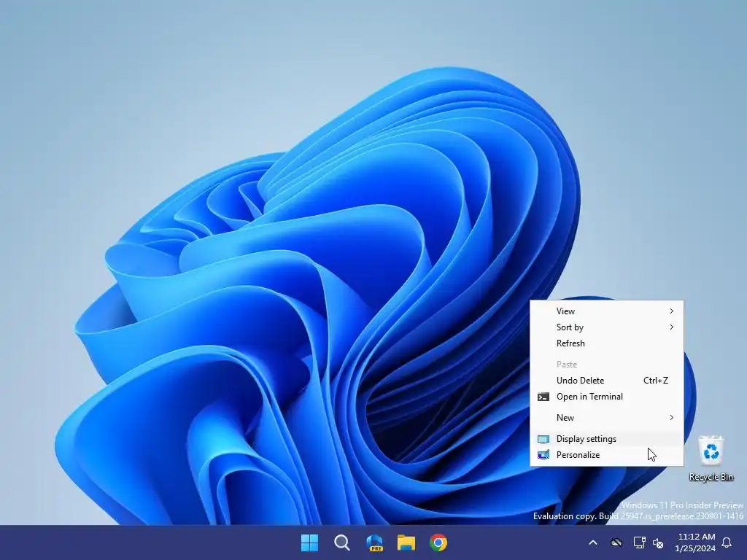Image resolution: width=747 pixels, height=560 pixels.
Task: Open the Sort by submenu
Action: tap(606, 327)
